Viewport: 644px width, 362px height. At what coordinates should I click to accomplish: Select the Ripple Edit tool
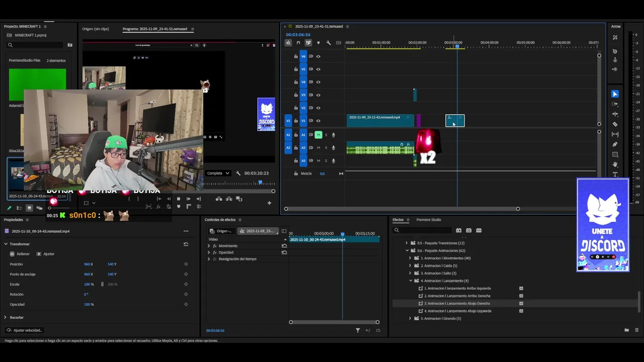click(615, 114)
